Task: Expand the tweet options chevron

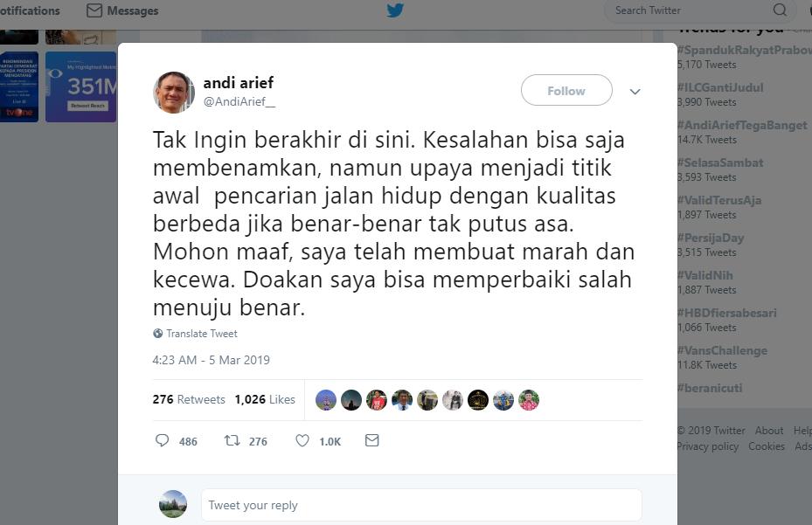Action: [635, 92]
